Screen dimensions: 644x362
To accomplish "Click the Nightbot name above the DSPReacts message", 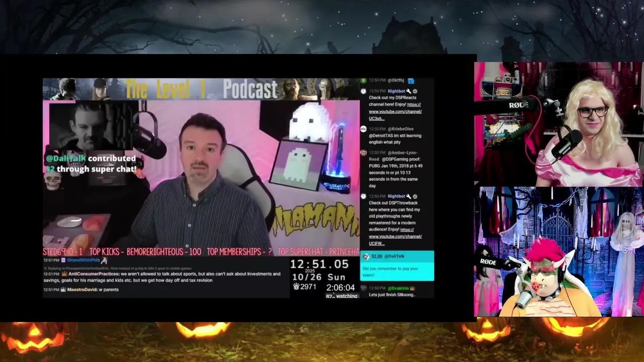I will pyautogui.click(x=396, y=92).
